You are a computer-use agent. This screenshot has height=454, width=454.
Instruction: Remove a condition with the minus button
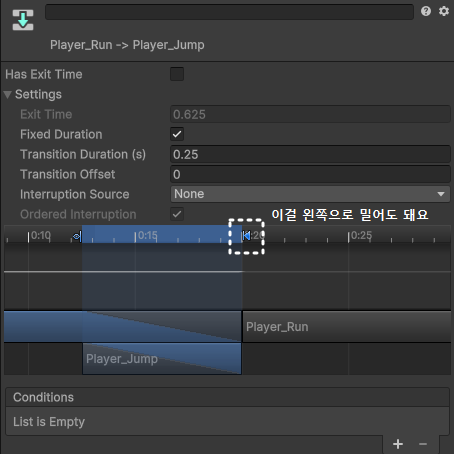coord(423,444)
